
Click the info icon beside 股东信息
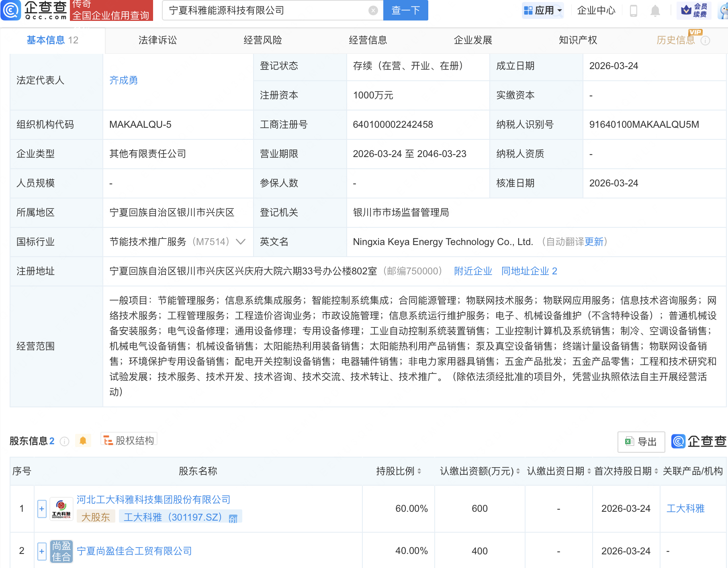pos(65,441)
